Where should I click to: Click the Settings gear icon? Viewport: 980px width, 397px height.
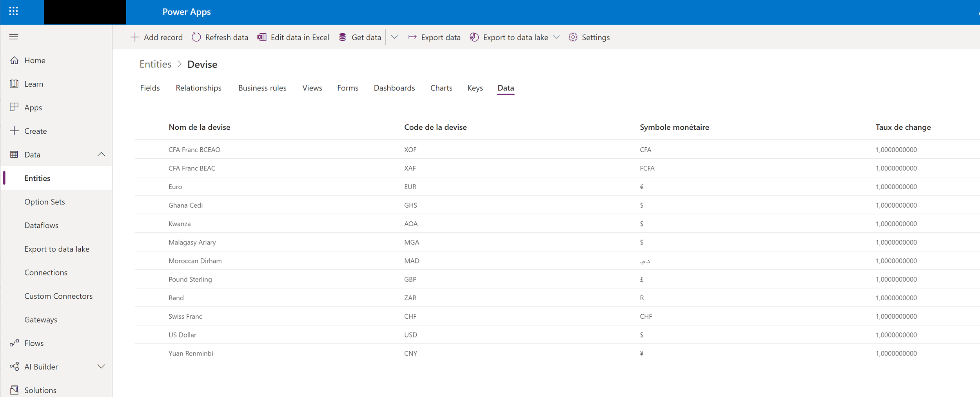[573, 37]
